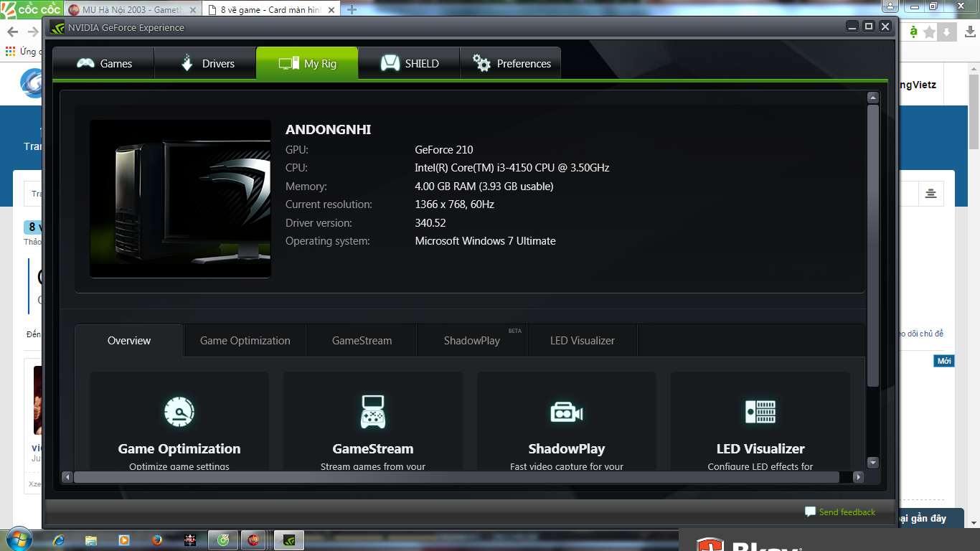Click the horizontal scrollbar left arrow
Viewport: 980px width, 551px height.
click(x=67, y=477)
